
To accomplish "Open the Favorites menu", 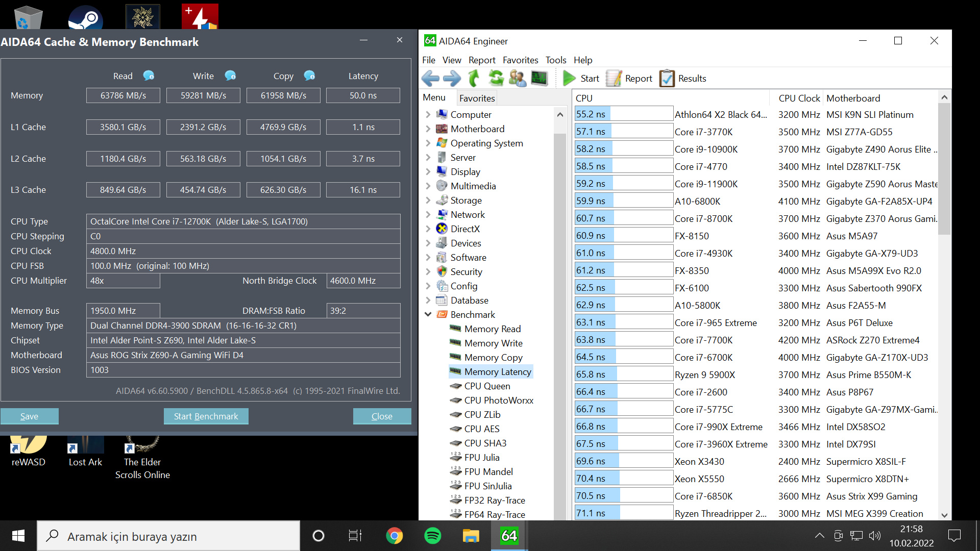I will [520, 60].
